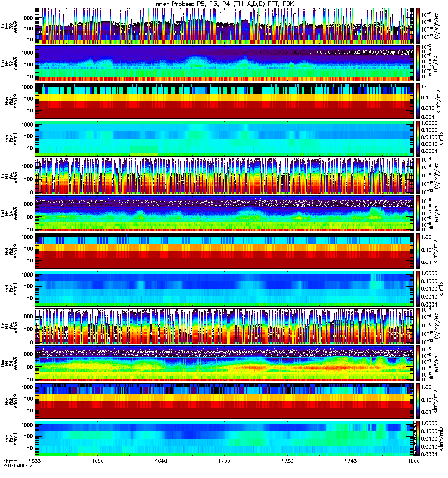The image size is (448, 478).
Task: Click the 1600 time axis label
Action: (35, 461)
